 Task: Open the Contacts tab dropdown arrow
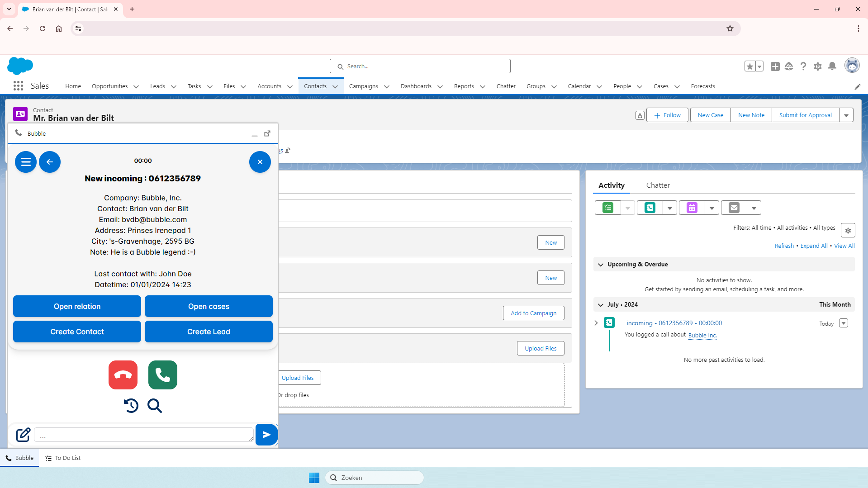click(335, 86)
